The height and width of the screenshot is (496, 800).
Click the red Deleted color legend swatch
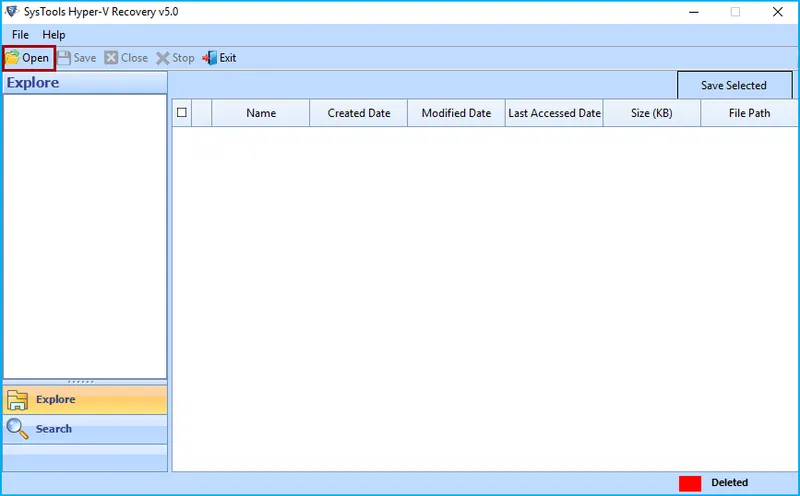coord(690,483)
